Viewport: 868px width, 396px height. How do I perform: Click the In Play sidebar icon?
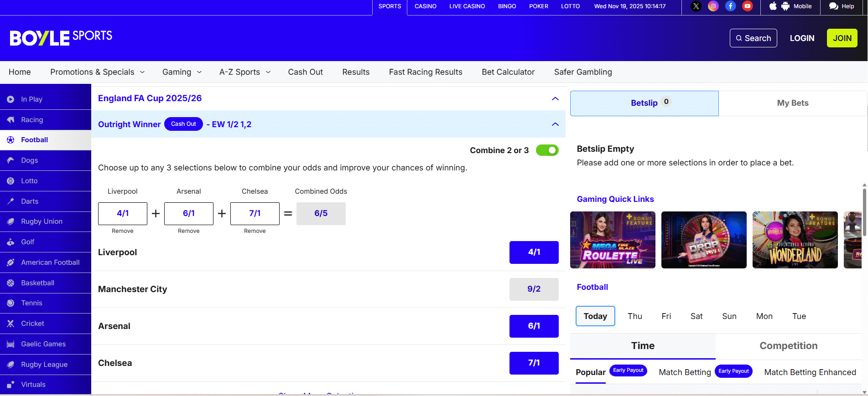click(10, 99)
